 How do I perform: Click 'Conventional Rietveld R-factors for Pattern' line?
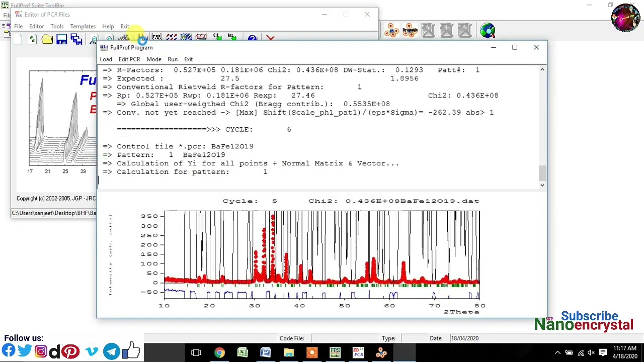click(x=232, y=87)
